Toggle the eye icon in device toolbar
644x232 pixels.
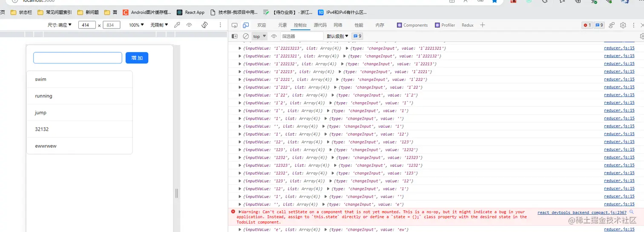(189, 25)
